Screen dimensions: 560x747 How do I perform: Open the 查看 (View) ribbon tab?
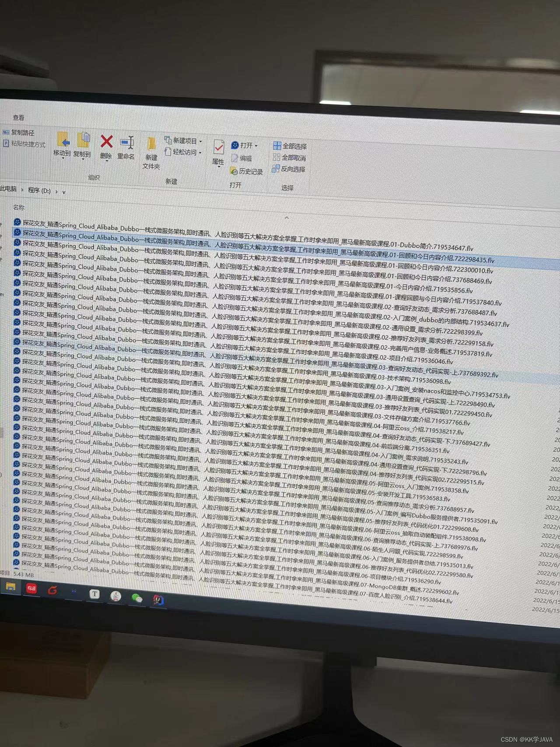tap(18, 117)
